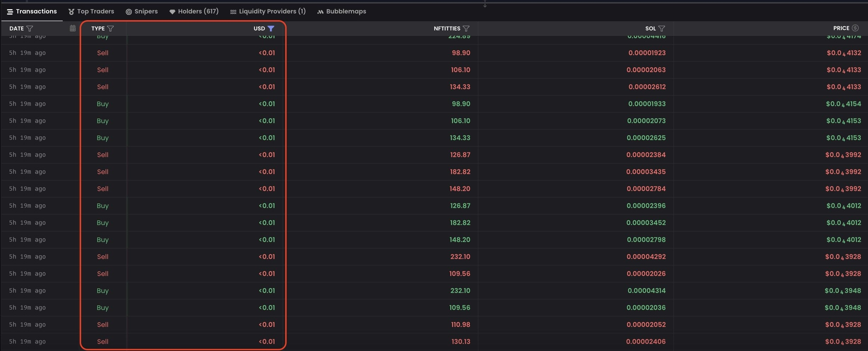
Task: Go to the Holders (617) tab
Action: [x=198, y=11]
